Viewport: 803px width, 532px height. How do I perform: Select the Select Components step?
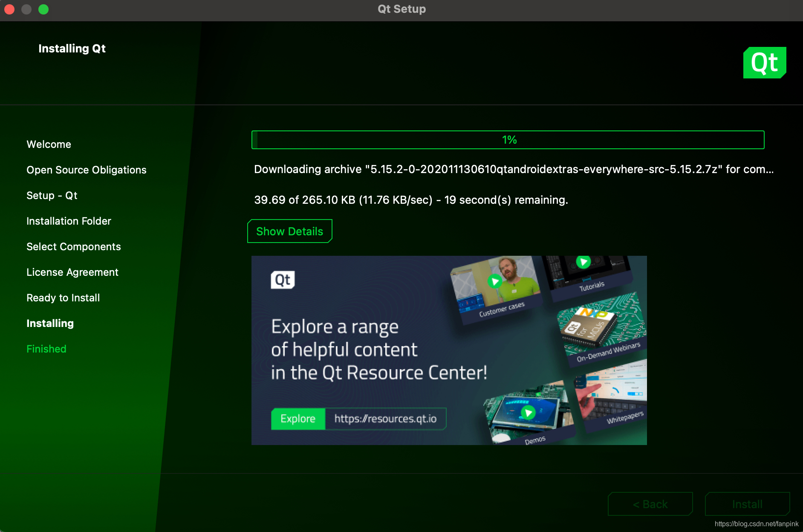coord(74,247)
